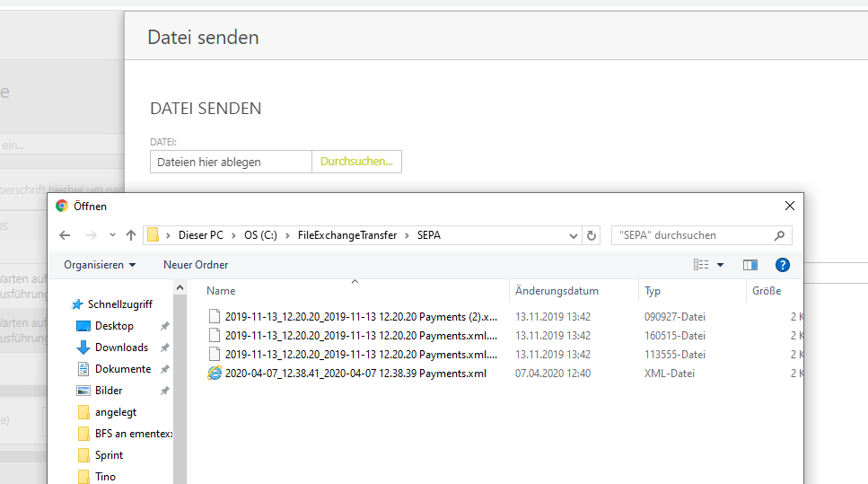
Task: Click the "SEPA" durchsuchen search field
Action: 689,235
